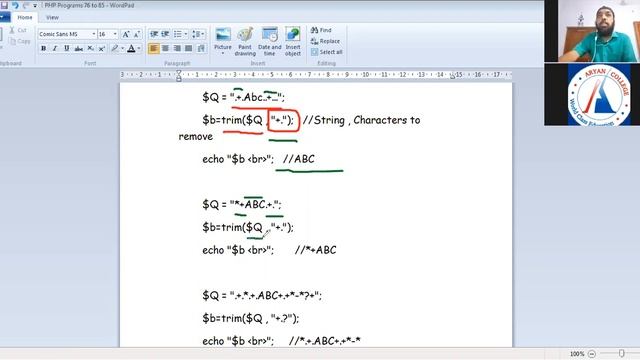Apply the text highlight color pen
Image resolution: width=640 pixels, height=360 pixels.
pyautogui.click(x=115, y=49)
